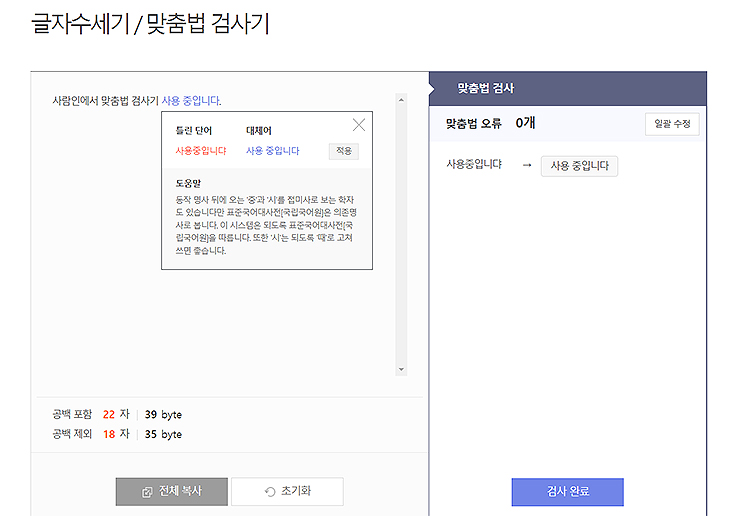Reset the text with 초기화
This screenshot has width=740, height=516.
[287, 491]
